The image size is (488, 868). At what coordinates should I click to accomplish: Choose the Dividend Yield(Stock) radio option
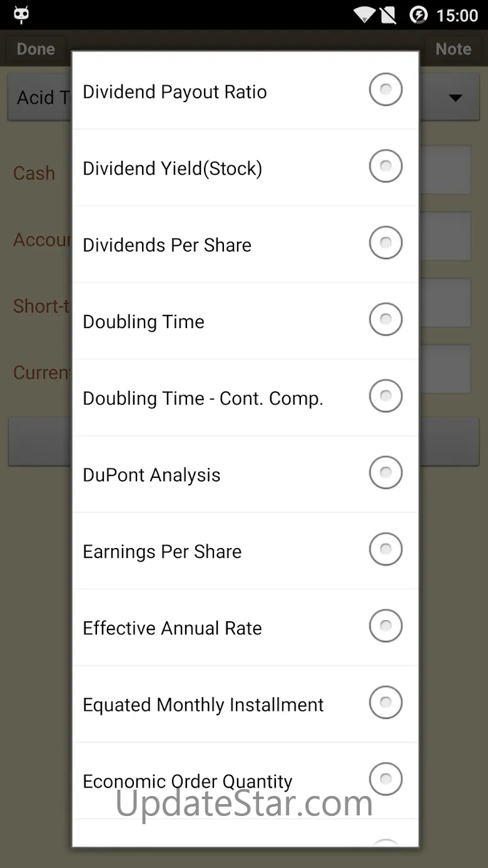pos(385,167)
